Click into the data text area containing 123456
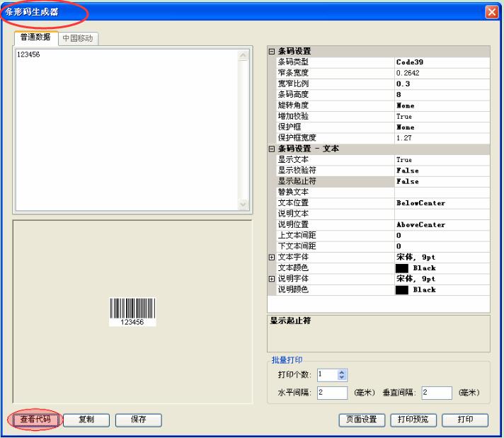 127,130
